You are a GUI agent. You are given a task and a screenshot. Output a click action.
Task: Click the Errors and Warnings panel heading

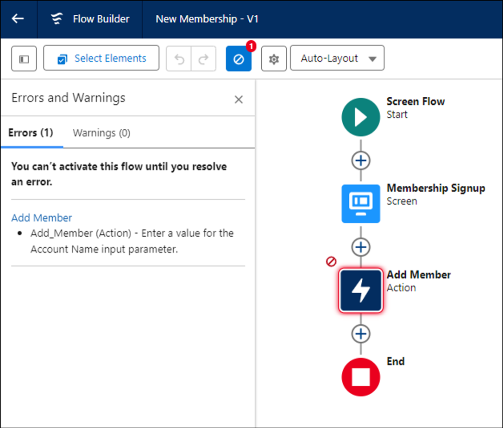(x=69, y=98)
